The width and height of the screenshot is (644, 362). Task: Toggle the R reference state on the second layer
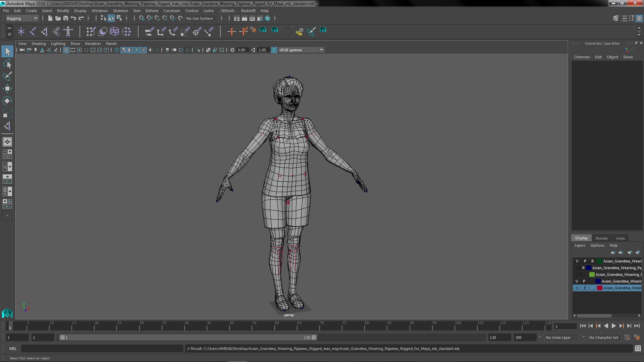[x=583, y=268]
